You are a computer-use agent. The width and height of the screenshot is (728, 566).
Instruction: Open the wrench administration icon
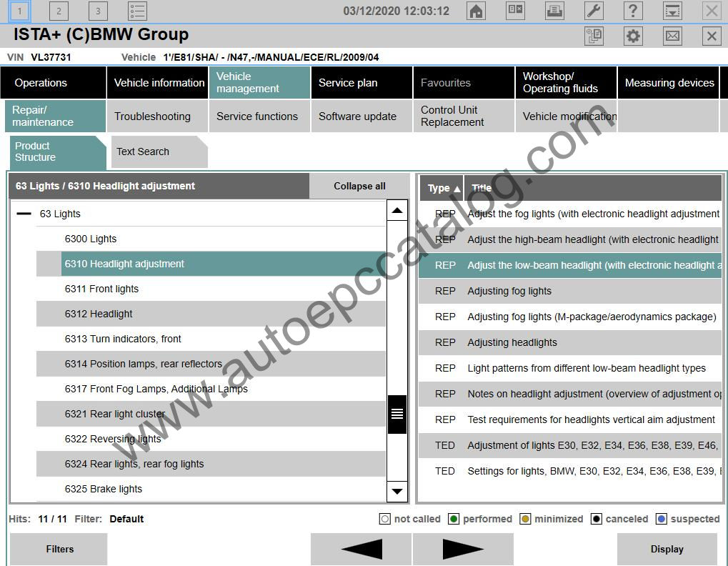[x=594, y=11]
